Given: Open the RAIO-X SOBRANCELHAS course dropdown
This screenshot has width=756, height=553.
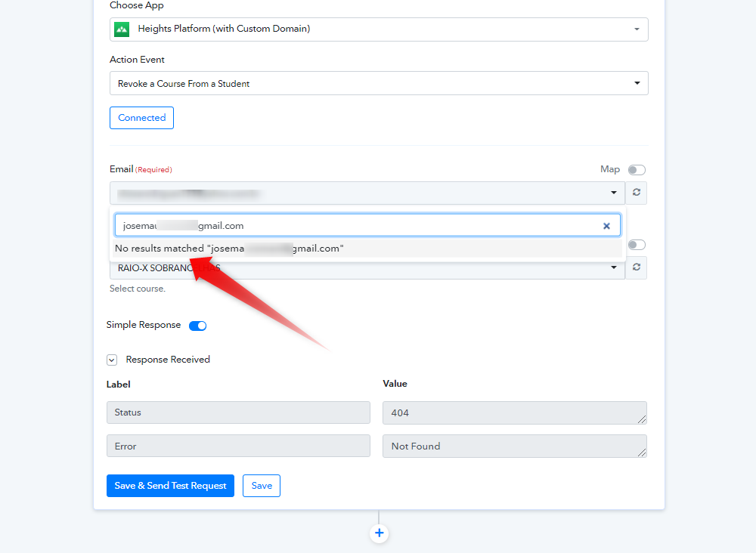Looking at the screenshot, I should pyautogui.click(x=367, y=268).
